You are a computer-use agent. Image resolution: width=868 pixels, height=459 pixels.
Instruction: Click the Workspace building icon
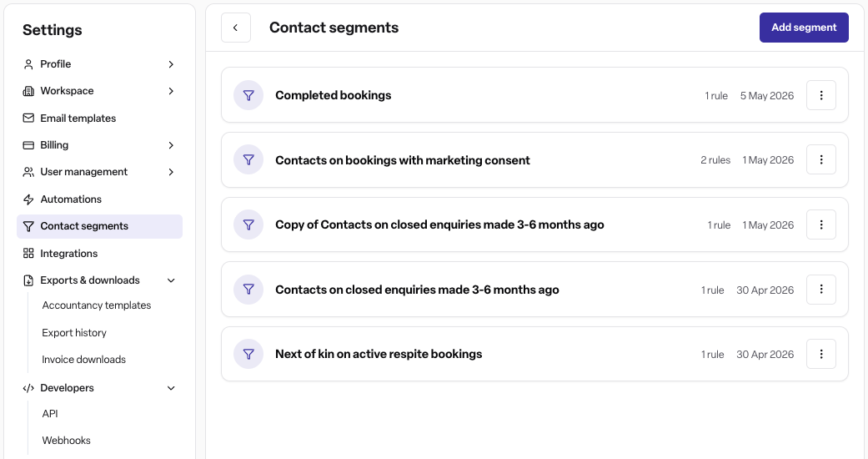(28, 91)
